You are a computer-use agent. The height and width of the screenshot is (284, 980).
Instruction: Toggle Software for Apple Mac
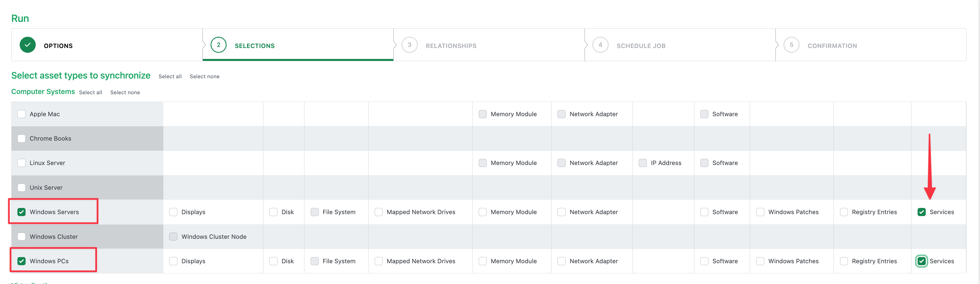click(704, 114)
